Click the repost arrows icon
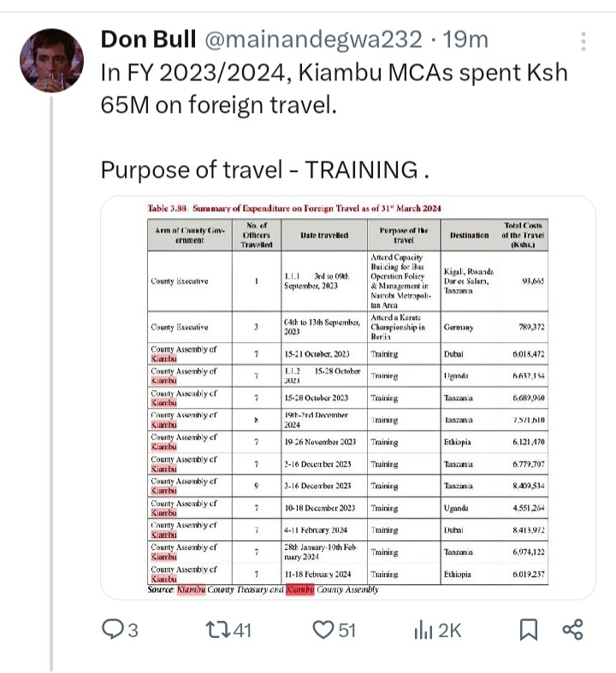 219,631
